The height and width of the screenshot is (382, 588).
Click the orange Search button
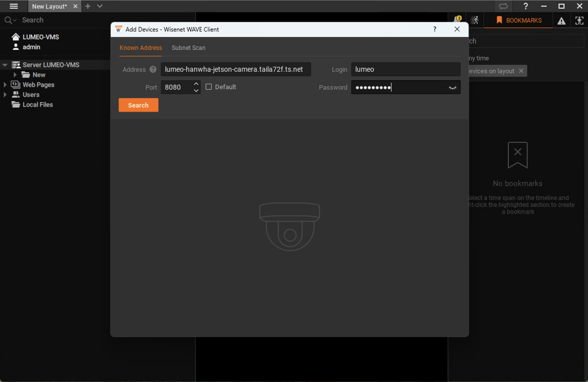(x=138, y=105)
